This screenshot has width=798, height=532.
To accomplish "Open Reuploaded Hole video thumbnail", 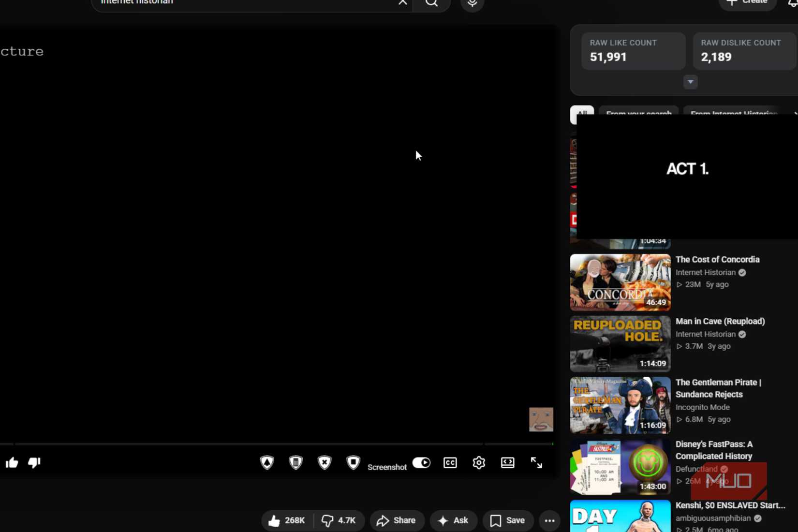I will (620, 344).
